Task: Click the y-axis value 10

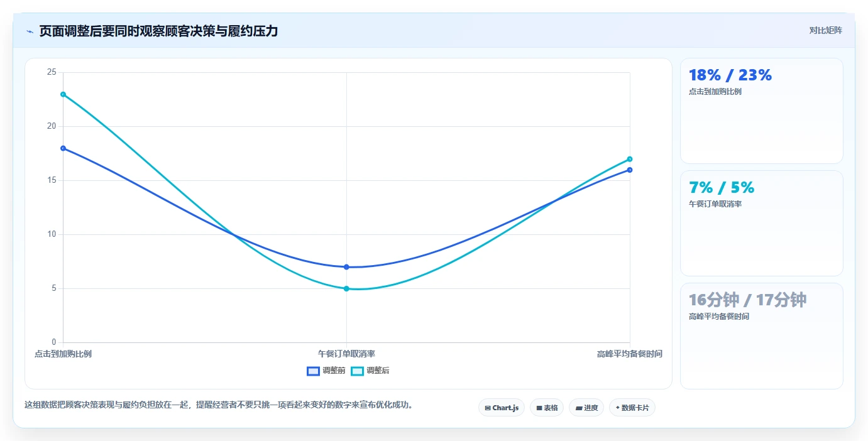Action: pos(52,234)
